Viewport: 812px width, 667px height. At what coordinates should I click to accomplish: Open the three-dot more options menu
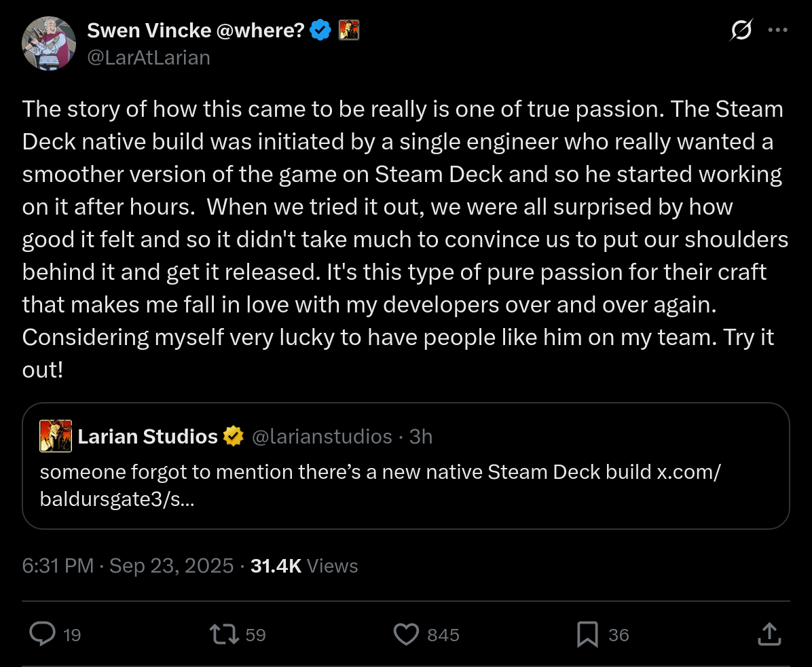pos(777,30)
